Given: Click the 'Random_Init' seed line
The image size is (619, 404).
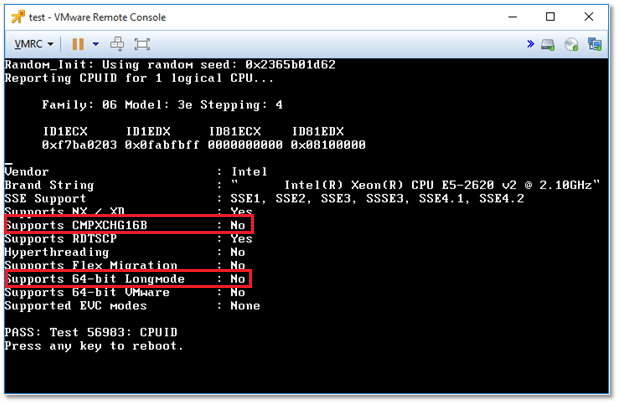Looking at the screenshot, I should click(170, 64).
